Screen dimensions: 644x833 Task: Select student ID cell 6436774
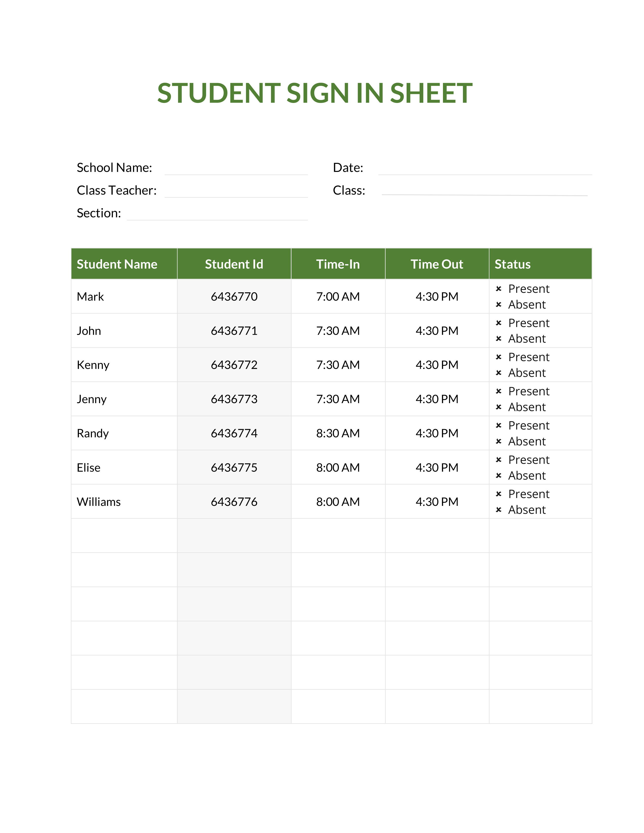tap(234, 433)
